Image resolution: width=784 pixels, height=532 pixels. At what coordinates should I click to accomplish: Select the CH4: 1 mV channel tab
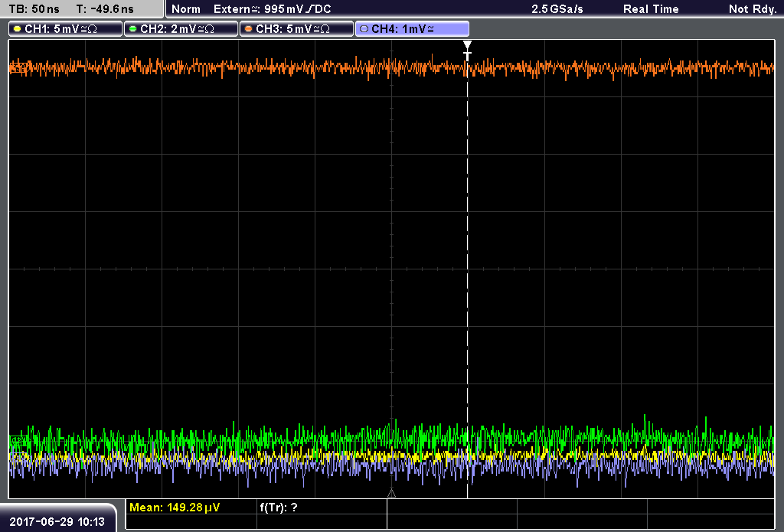click(412, 29)
